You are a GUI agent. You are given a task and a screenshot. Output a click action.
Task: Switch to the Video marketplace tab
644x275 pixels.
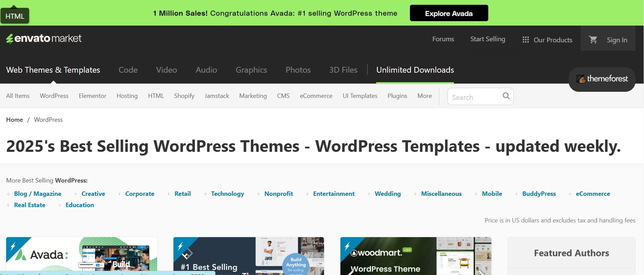pos(167,70)
